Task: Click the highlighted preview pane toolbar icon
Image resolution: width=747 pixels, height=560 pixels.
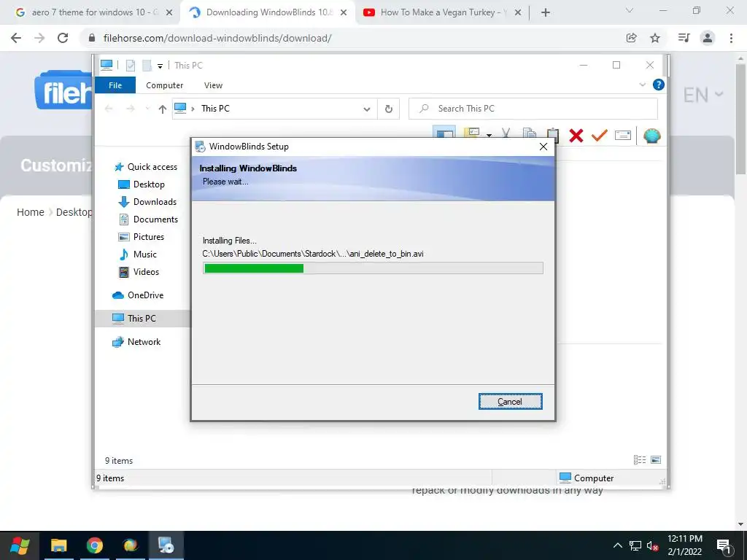Action: [x=444, y=133]
